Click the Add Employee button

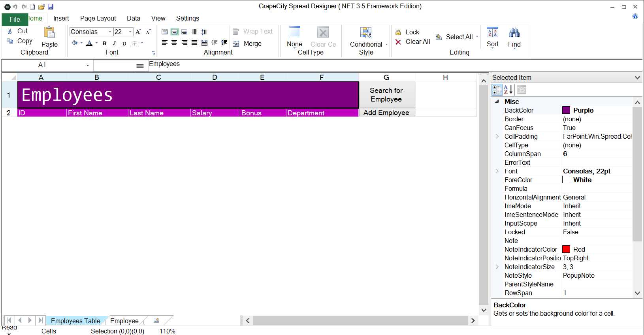[386, 113]
